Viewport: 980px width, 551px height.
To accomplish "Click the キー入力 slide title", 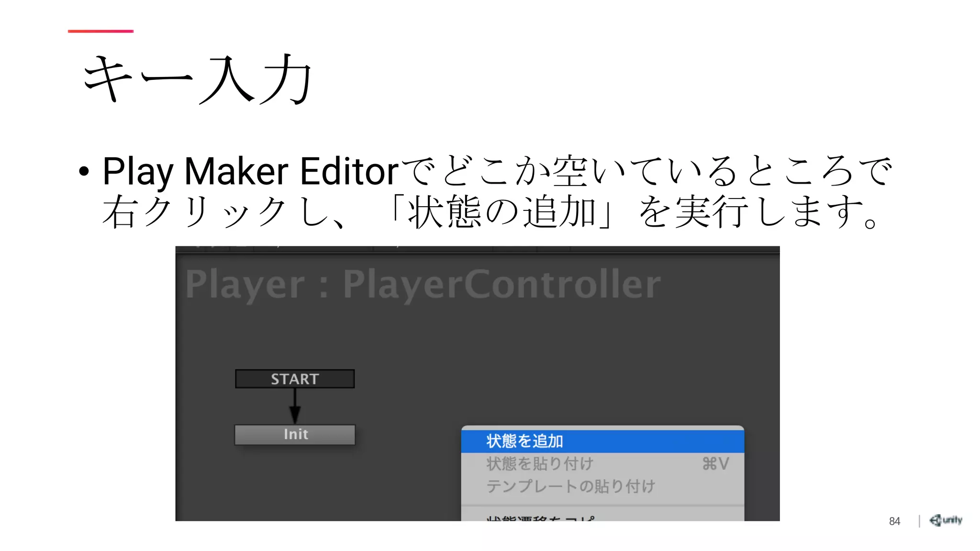I will tap(198, 79).
